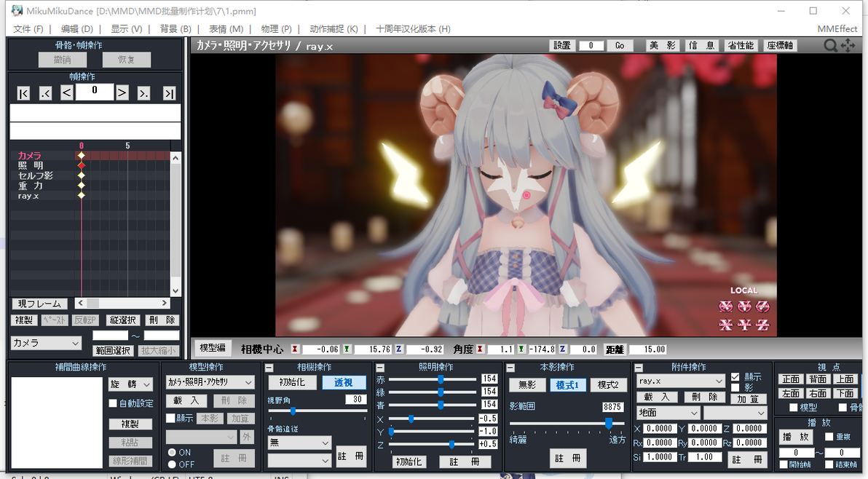The height and width of the screenshot is (479, 868).
Task: Click the 透視 perspective button
Action: (343, 382)
